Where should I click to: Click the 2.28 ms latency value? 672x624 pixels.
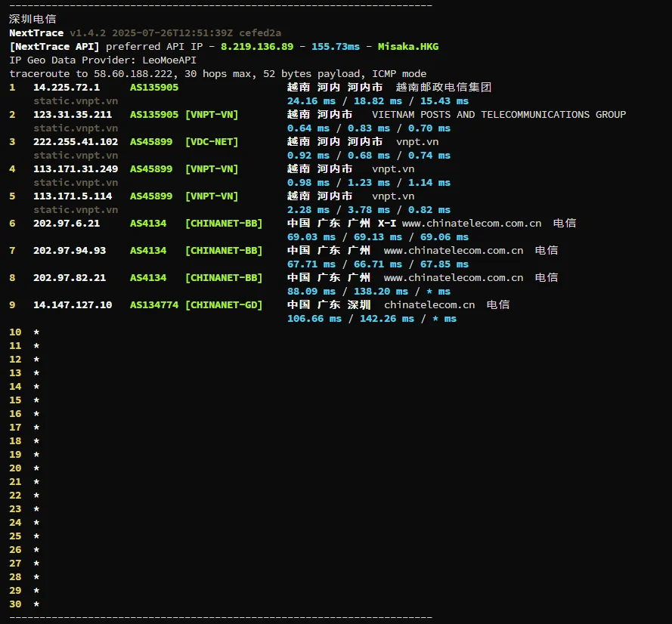[308, 210]
